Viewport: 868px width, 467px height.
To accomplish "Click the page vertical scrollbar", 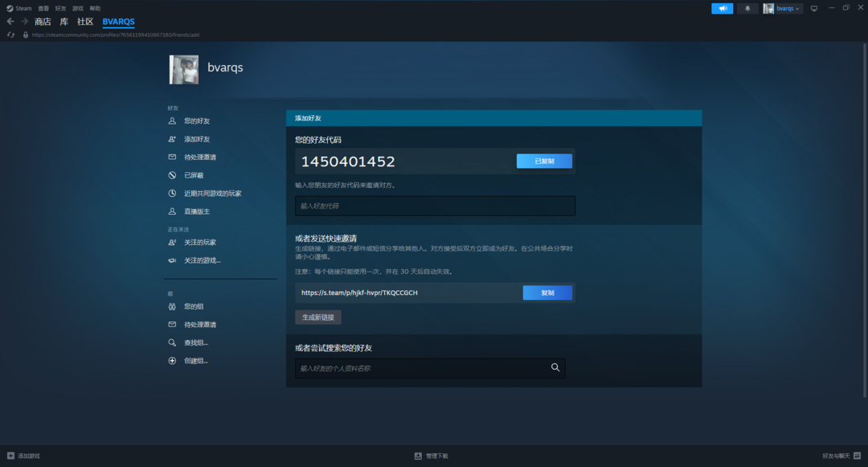I will pos(865,220).
